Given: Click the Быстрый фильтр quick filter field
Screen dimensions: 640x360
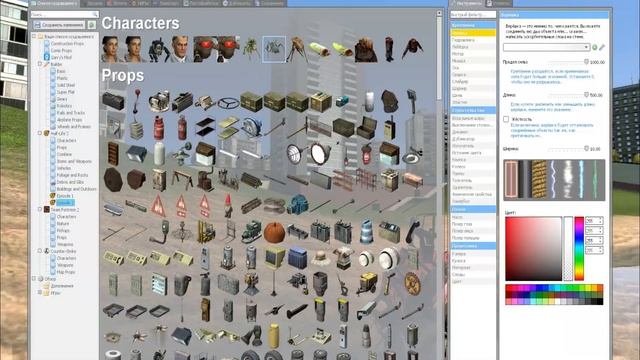Looking at the screenshot, I should tap(473, 14).
